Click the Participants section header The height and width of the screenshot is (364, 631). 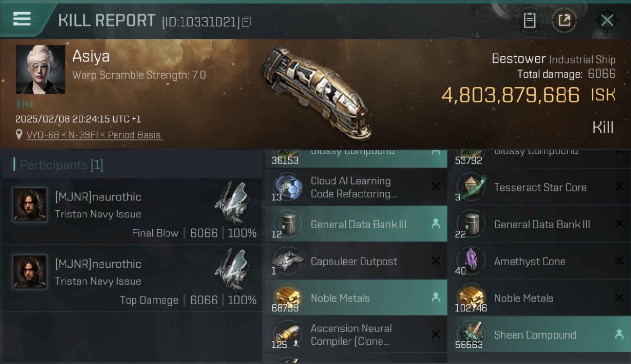(x=59, y=165)
